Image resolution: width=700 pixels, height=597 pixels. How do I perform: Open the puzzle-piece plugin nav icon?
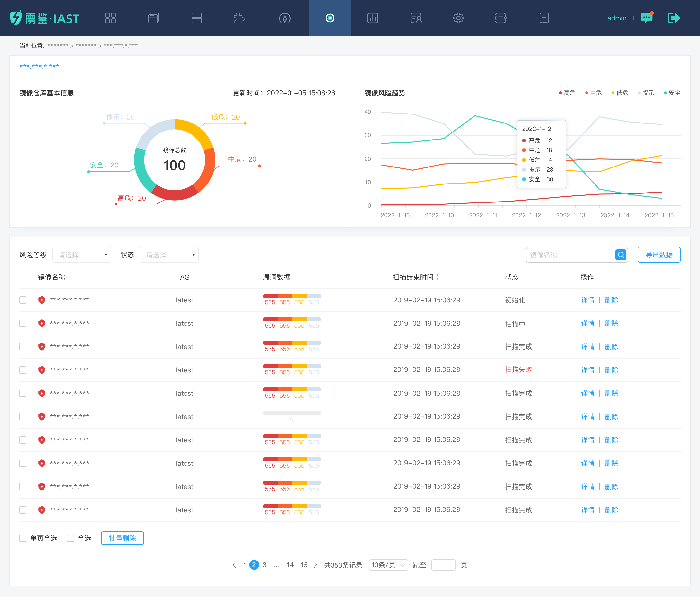click(x=239, y=18)
